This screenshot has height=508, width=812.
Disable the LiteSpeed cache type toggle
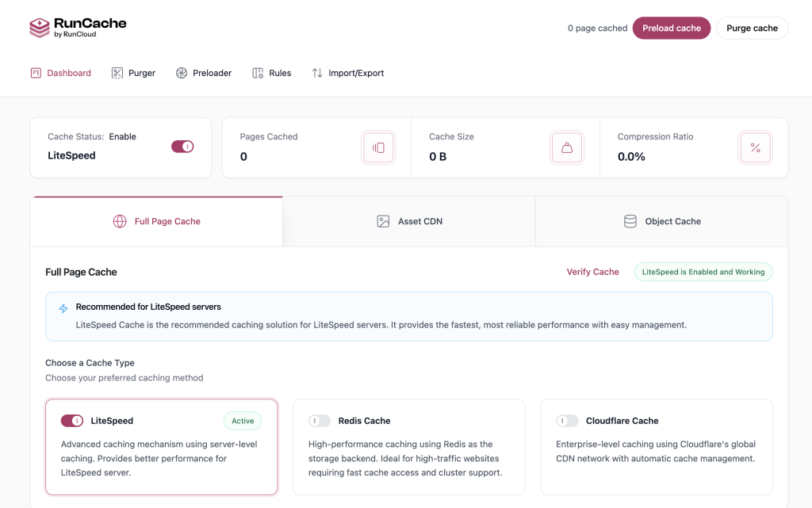(72, 421)
